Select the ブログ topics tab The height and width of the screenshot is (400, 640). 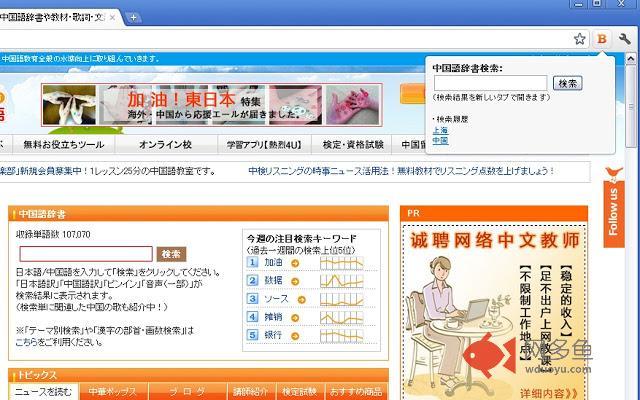187,392
